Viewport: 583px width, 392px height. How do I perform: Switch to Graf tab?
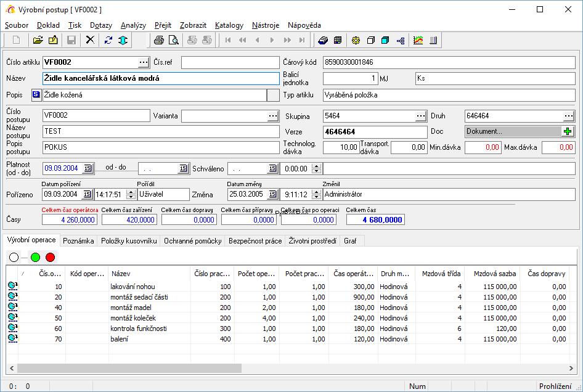[x=350, y=241]
